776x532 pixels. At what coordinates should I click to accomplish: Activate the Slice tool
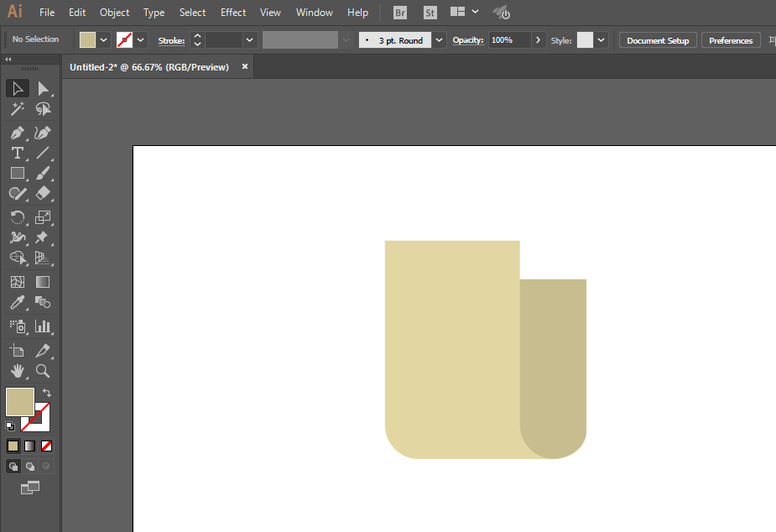point(43,351)
